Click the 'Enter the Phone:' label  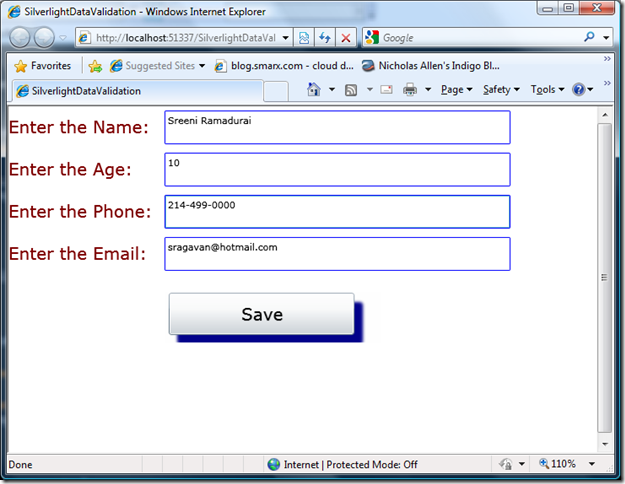click(80, 212)
